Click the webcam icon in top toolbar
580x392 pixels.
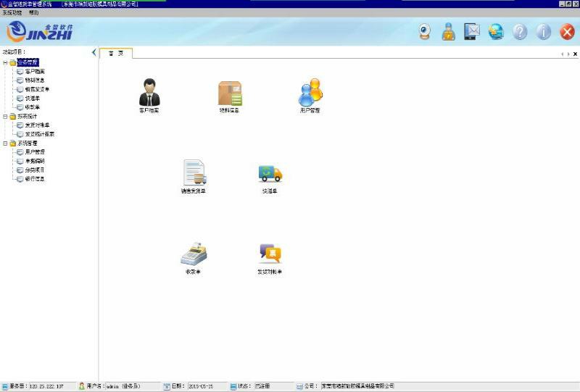click(425, 32)
